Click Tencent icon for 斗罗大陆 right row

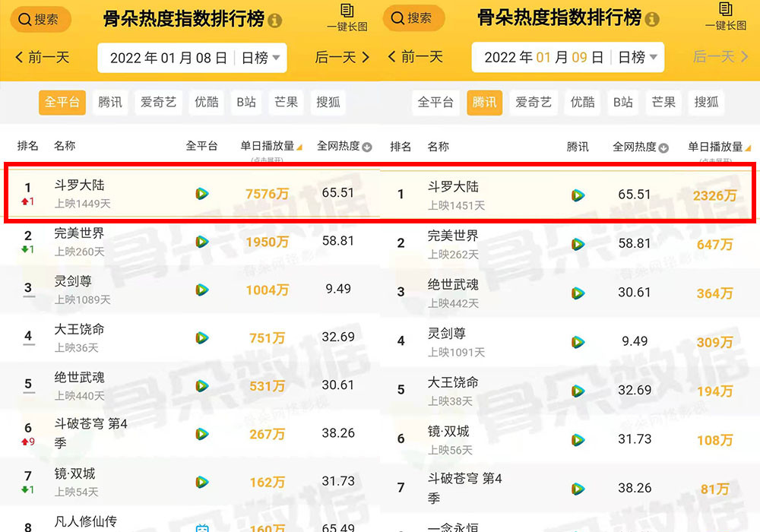coord(578,195)
